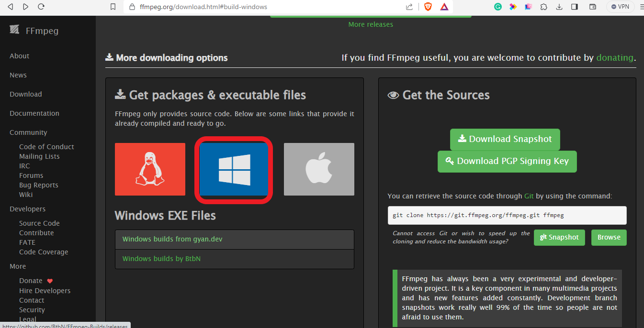
Task: Open the Donate sidebar link
Action: coord(36,281)
